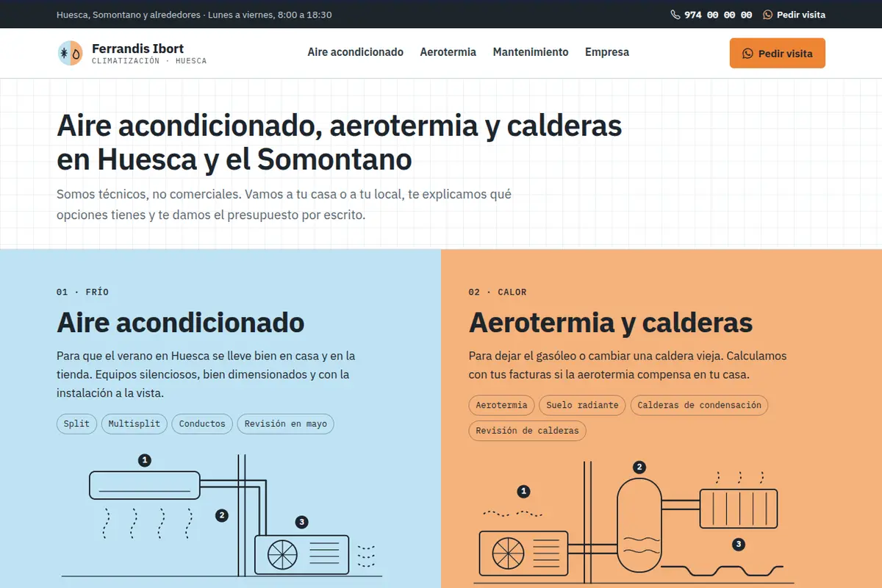Click the heat pump fan unit illustration
The image size is (882, 588).
click(523, 553)
